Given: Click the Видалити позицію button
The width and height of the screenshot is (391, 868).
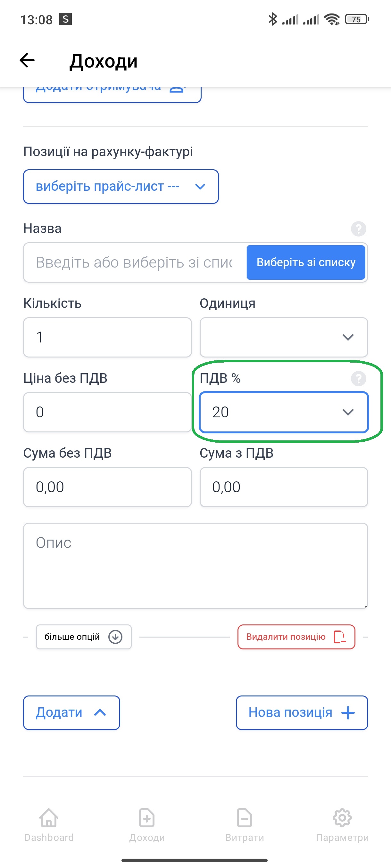Looking at the screenshot, I should click(x=296, y=637).
